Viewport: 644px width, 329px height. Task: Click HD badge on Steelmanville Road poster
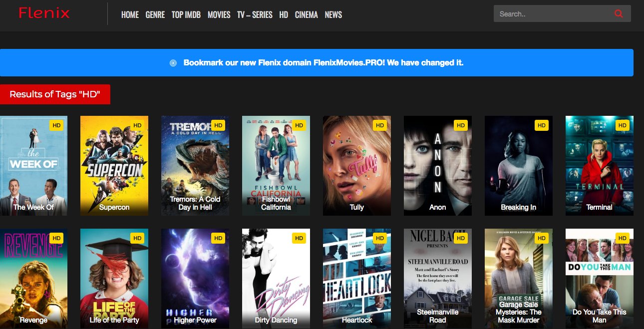click(x=461, y=238)
